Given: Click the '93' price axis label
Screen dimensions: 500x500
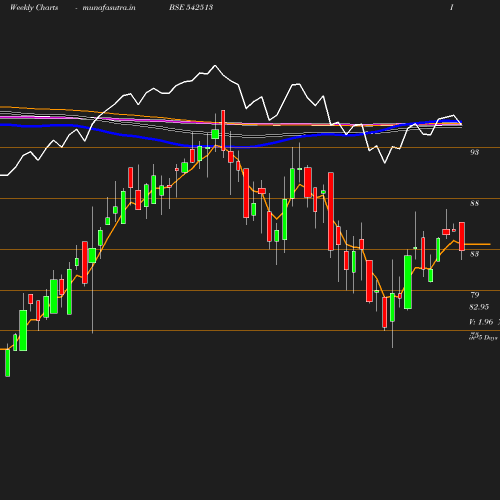Looking at the screenshot, I should [x=474, y=152].
